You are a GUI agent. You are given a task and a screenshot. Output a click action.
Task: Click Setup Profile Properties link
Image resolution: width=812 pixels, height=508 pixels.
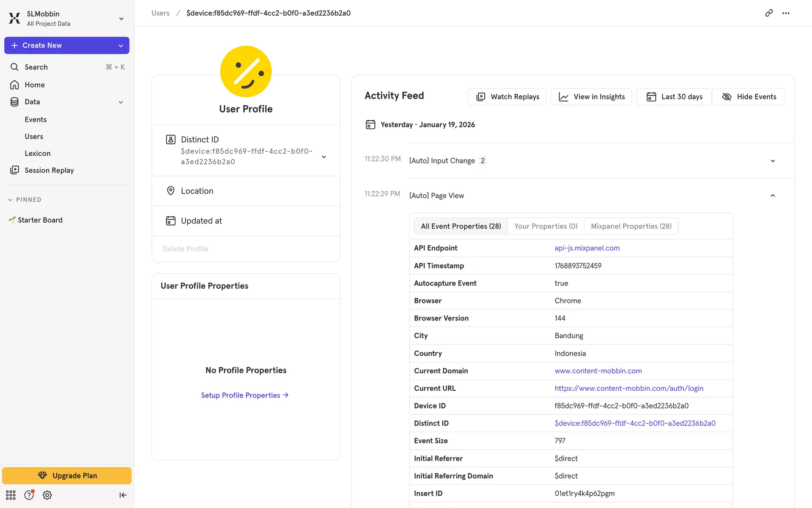click(244, 395)
